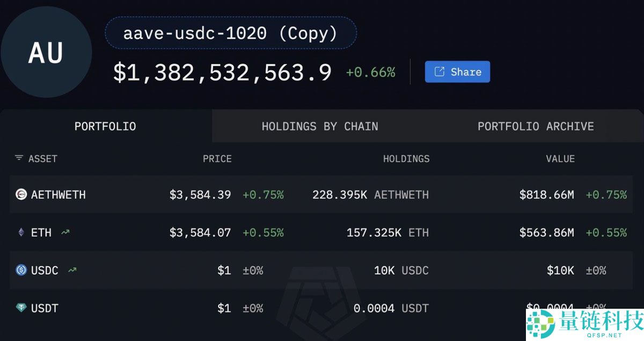Click the USDC blue dollar token icon

tap(20, 270)
